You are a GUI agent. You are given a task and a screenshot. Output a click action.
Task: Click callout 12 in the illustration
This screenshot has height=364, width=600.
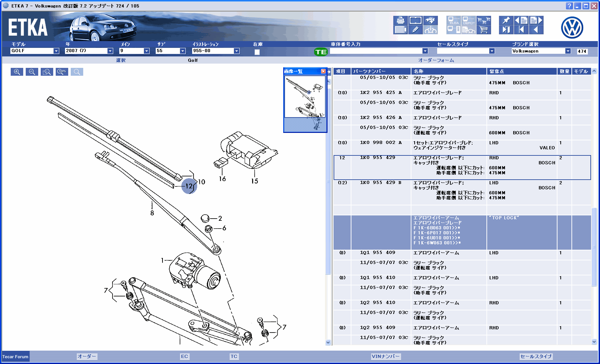tap(189, 186)
